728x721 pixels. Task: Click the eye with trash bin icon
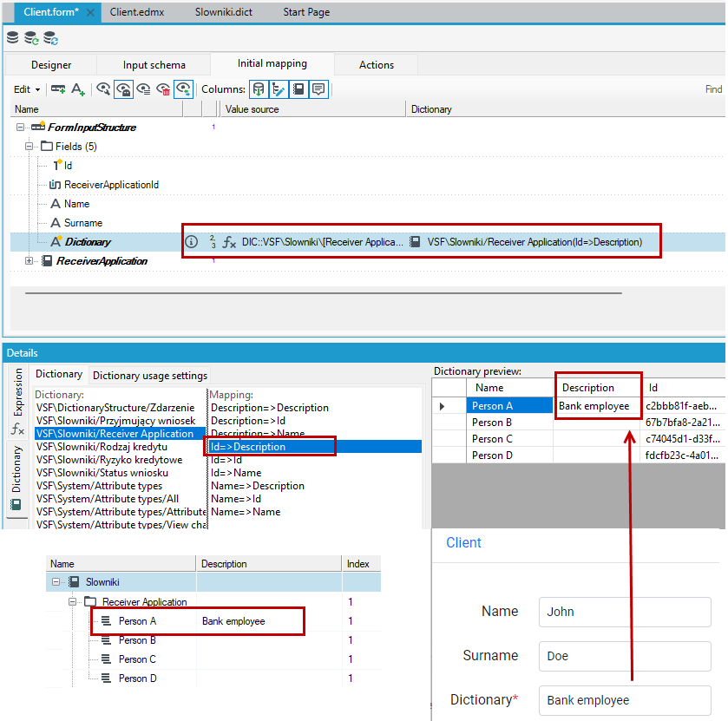(x=163, y=89)
